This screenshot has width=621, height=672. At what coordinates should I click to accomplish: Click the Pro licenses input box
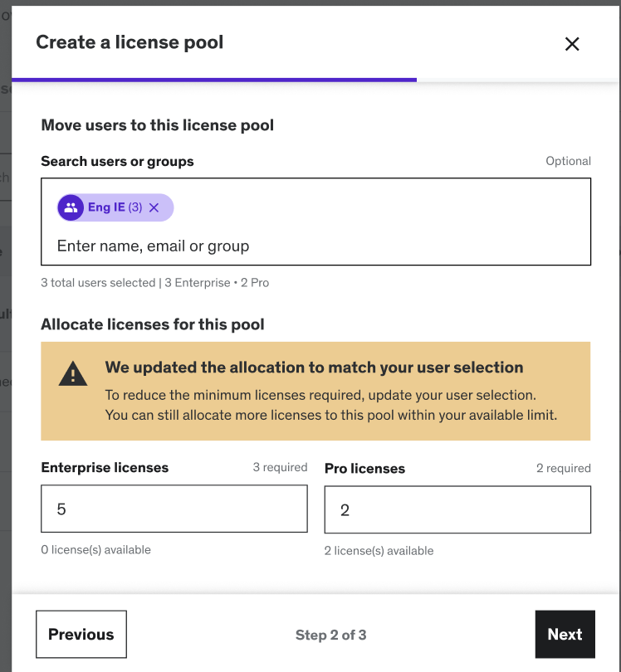457,509
